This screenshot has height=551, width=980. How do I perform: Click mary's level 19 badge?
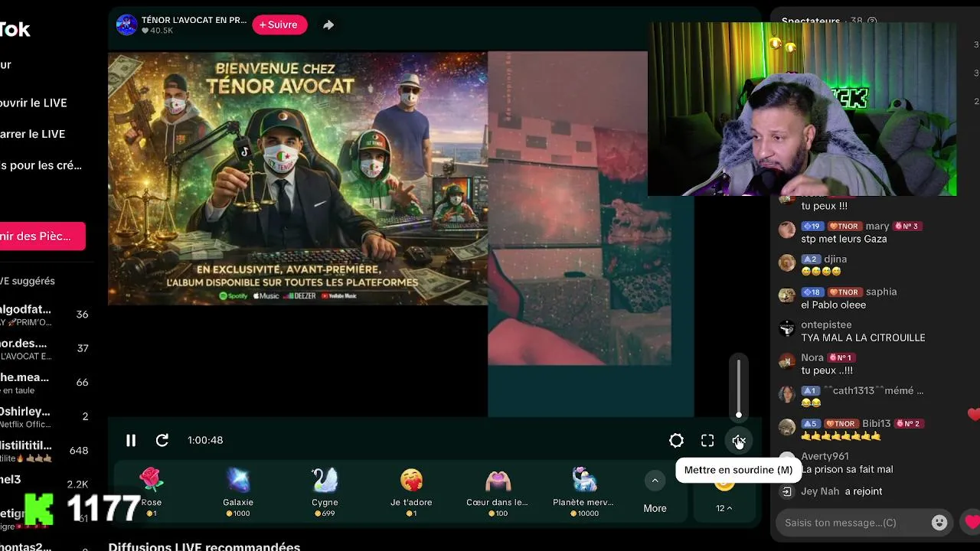pyautogui.click(x=812, y=227)
